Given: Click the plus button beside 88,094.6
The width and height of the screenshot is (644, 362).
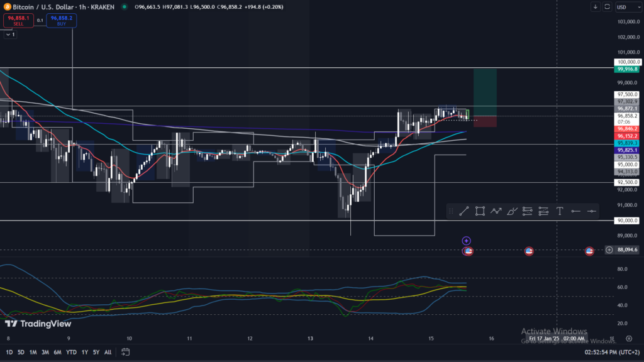Looking at the screenshot, I should point(609,250).
